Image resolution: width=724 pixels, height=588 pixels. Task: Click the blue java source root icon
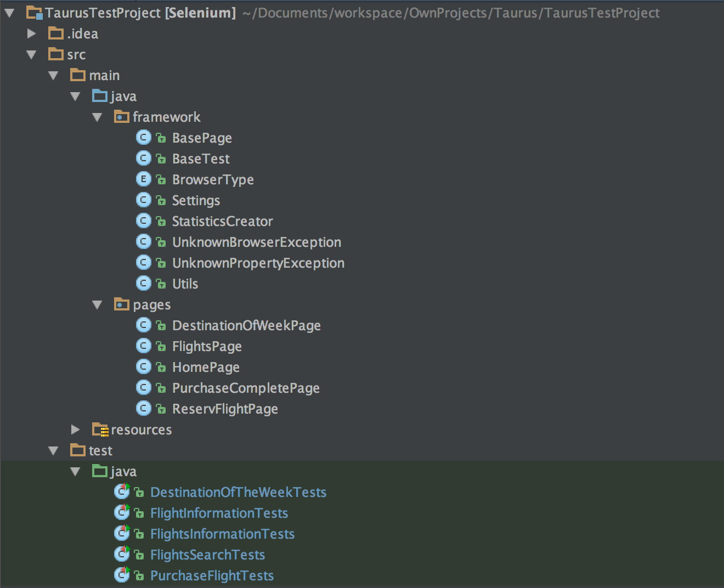pyautogui.click(x=100, y=96)
